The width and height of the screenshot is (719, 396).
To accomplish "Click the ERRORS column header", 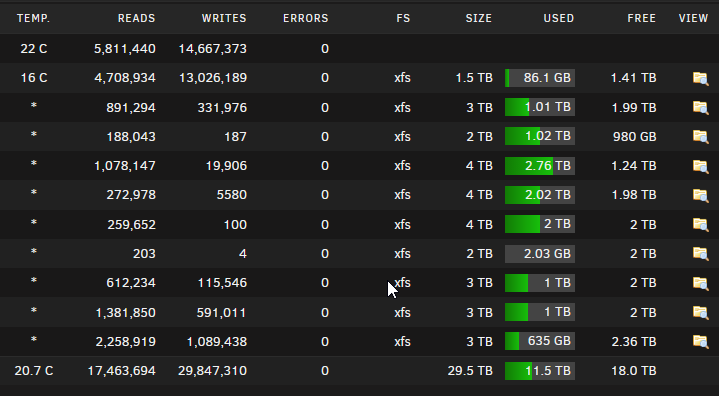I will coord(306,18).
